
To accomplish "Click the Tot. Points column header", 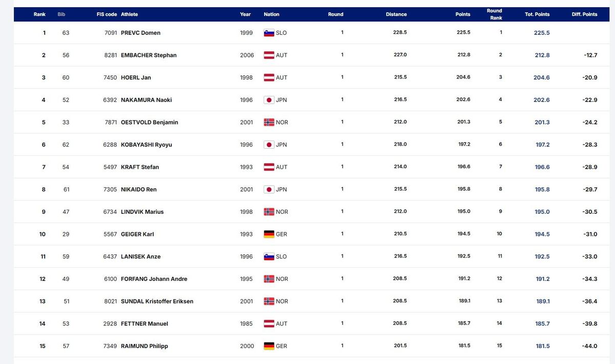I will coord(537,14).
